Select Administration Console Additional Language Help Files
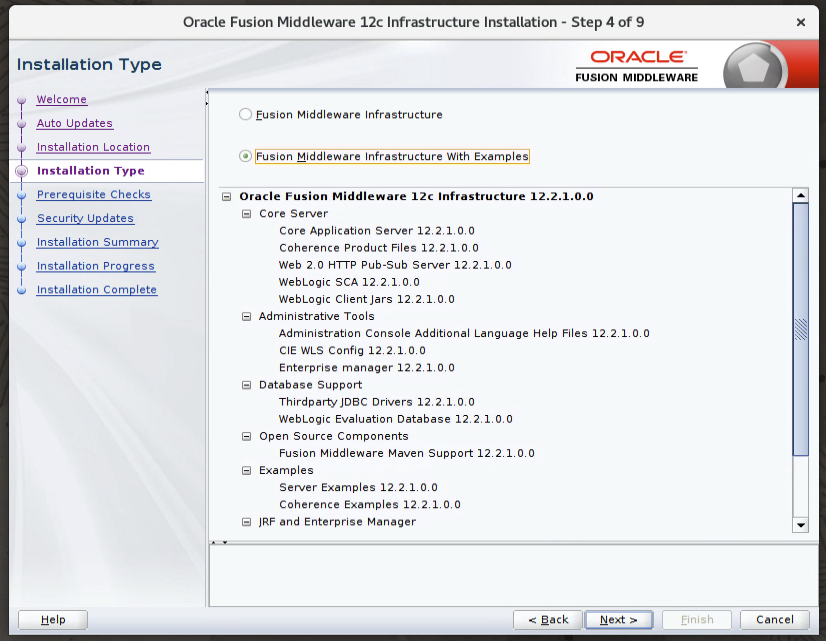This screenshot has height=641, width=826. [464, 333]
